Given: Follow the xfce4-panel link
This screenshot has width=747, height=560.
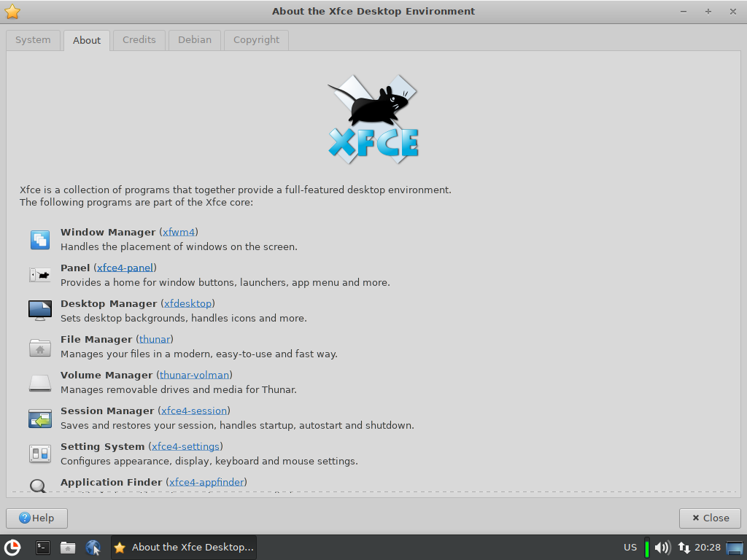Looking at the screenshot, I should pos(125,268).
